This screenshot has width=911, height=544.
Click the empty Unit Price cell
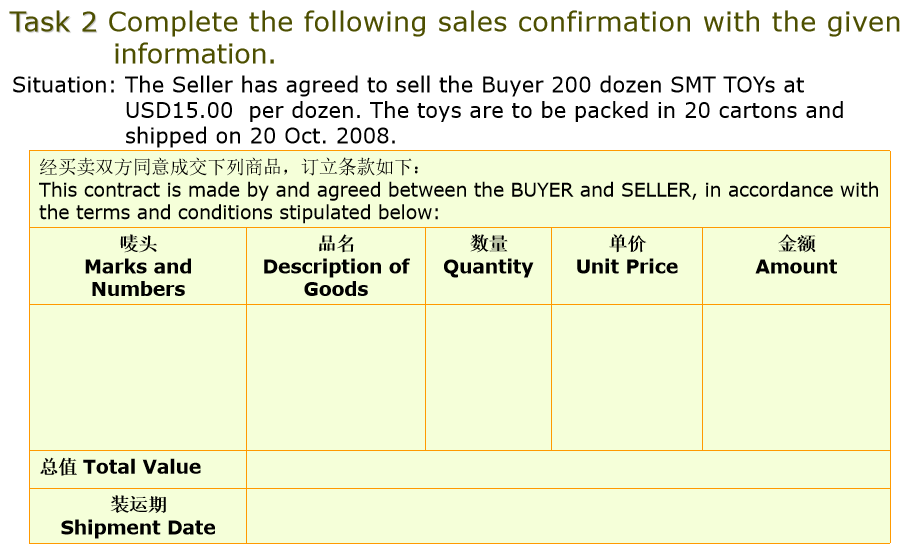click(627, 377)
